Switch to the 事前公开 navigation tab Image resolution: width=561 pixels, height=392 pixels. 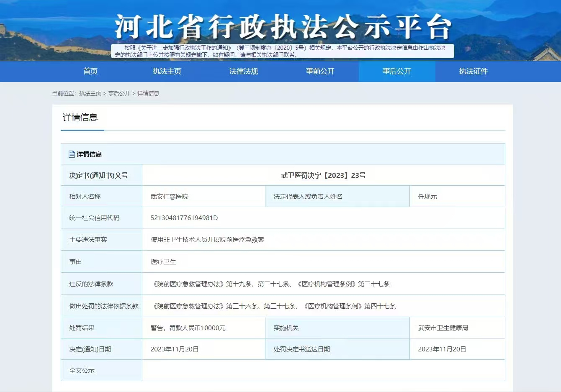click(320, 71)
